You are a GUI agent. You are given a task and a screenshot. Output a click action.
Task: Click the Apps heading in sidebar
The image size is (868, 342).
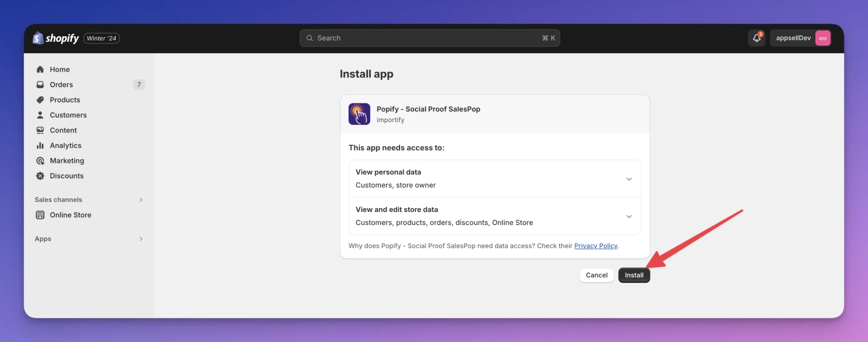coord(43,239)
